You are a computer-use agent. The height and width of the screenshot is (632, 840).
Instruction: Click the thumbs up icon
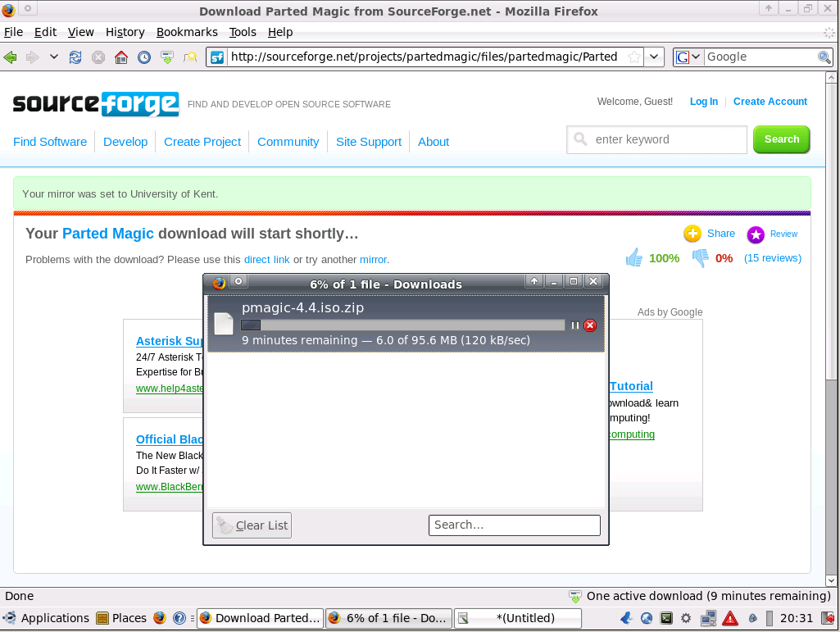634,258
